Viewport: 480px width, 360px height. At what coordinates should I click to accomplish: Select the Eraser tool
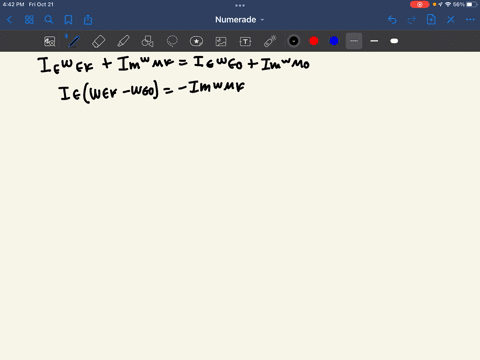(98, 41)
